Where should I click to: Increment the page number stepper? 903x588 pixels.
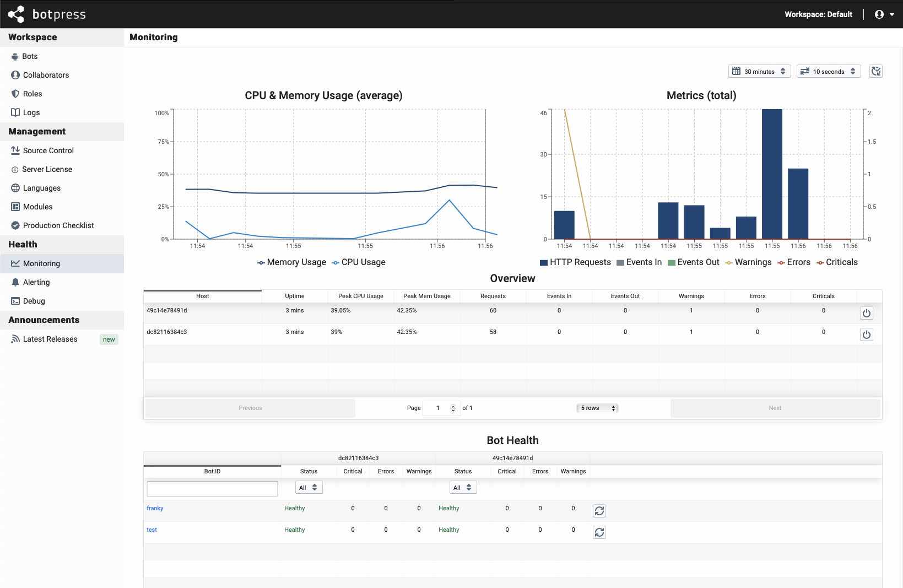(x=453, y=405)
